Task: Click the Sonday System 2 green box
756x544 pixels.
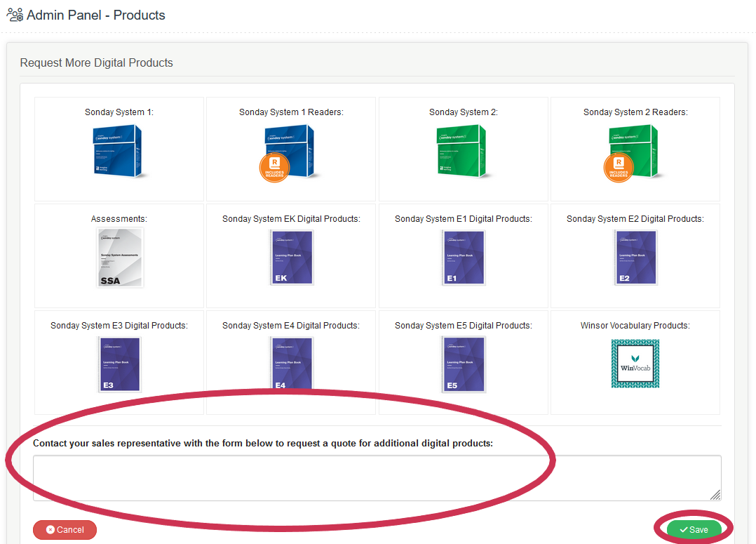Action: (x=463, y=152)
